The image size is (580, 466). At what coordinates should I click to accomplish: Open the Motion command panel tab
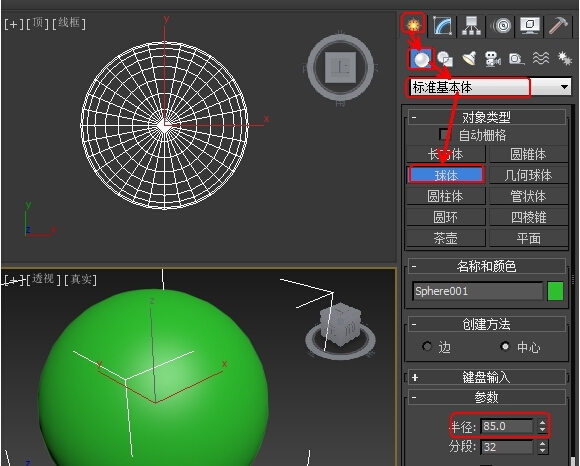501,26
